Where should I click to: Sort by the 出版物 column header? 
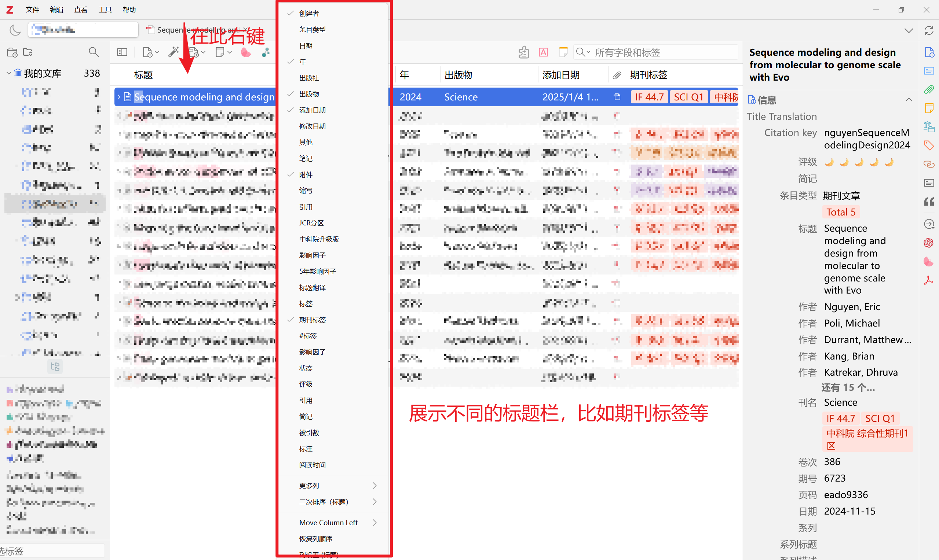[458, 75]
